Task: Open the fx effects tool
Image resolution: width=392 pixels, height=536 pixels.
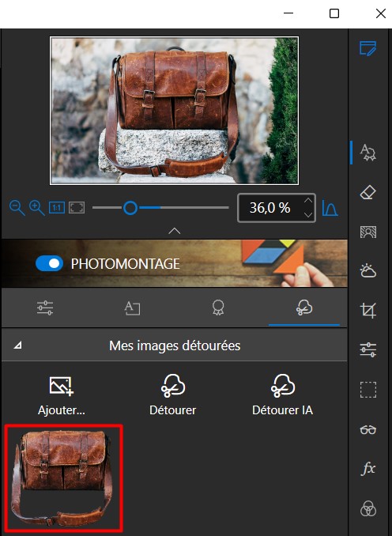Action: (x=368, y=469)
